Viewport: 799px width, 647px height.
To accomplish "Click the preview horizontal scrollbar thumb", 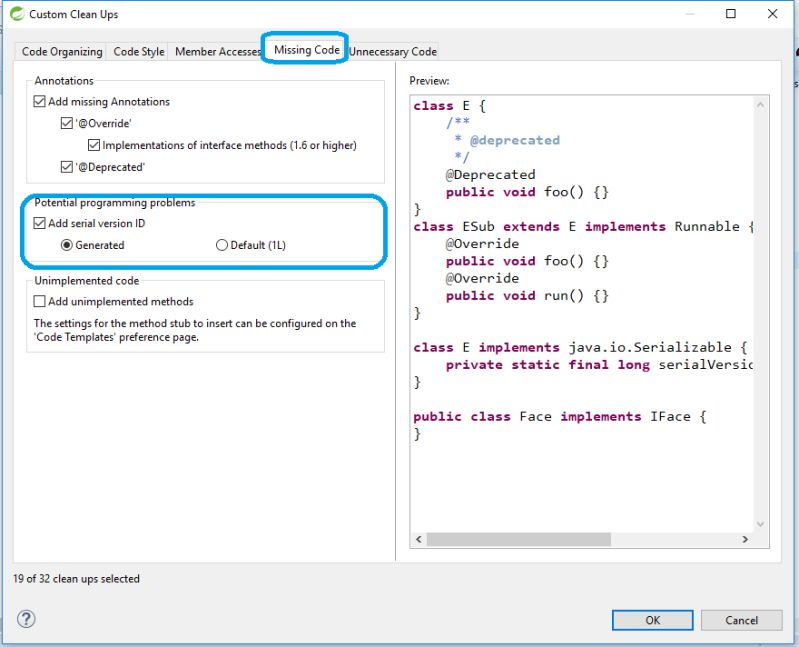I will tap(519, 539).
